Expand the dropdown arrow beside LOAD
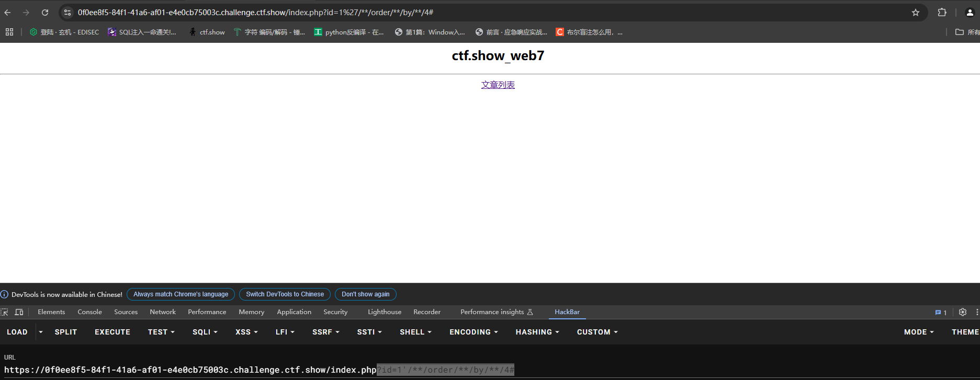980x380 pixels. point(41,332)
